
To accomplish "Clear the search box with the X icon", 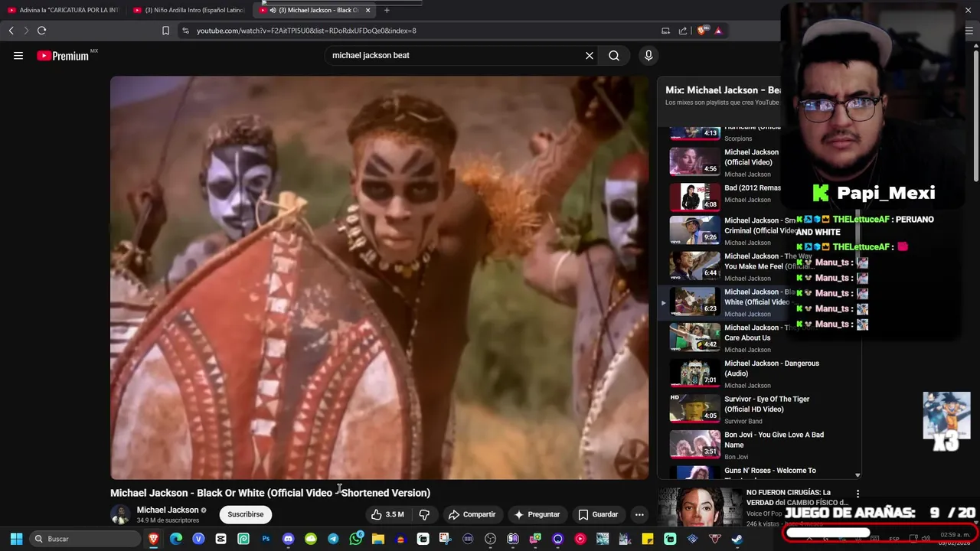I will pyautogui.click(x=590, y=55).
